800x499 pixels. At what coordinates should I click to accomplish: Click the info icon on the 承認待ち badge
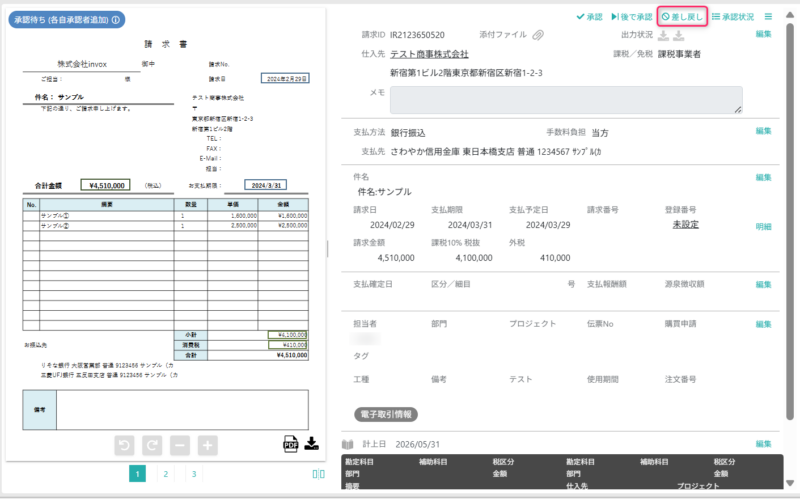116,20
